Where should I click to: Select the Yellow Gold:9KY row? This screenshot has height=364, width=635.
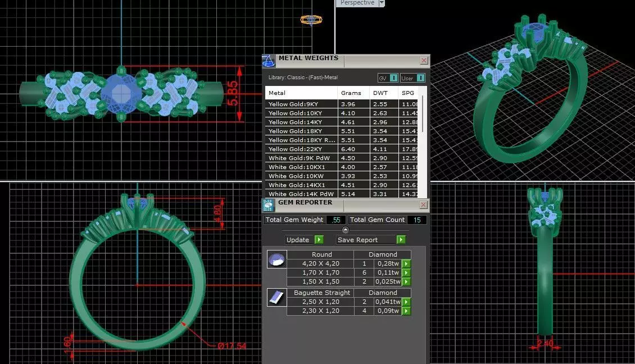(x=342, y=104)
